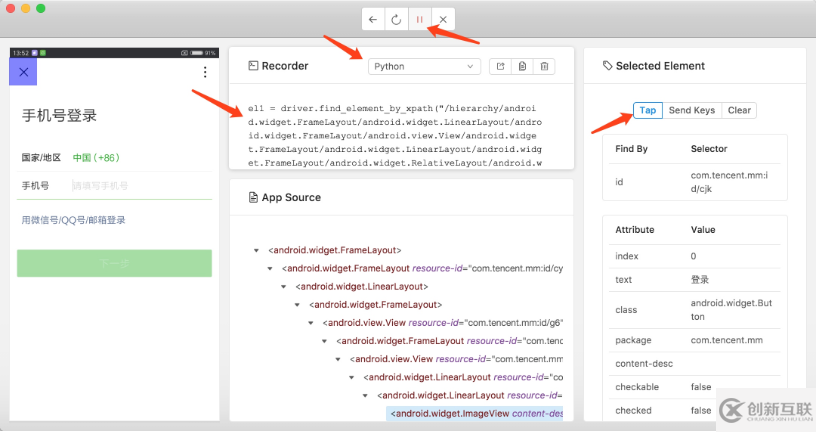Collapse the android.view.View g6 node

pyautogui.click(x=312, y=323)
